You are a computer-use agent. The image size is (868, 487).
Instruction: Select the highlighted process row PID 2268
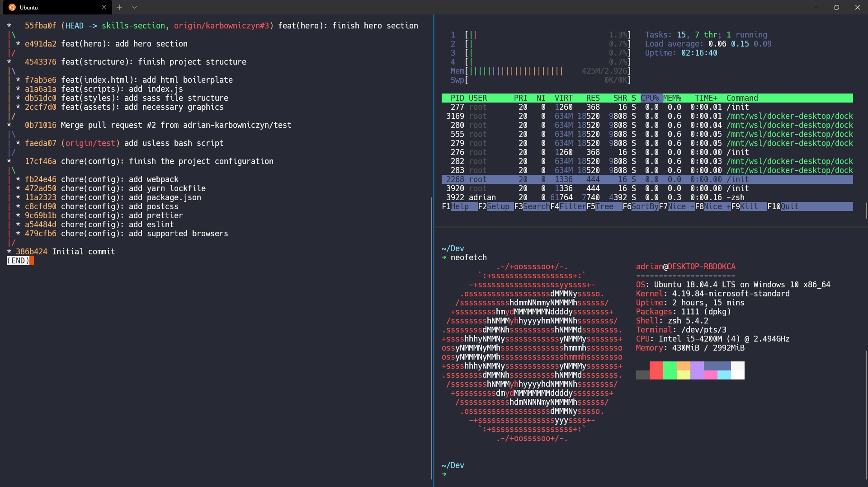[647, 179]
